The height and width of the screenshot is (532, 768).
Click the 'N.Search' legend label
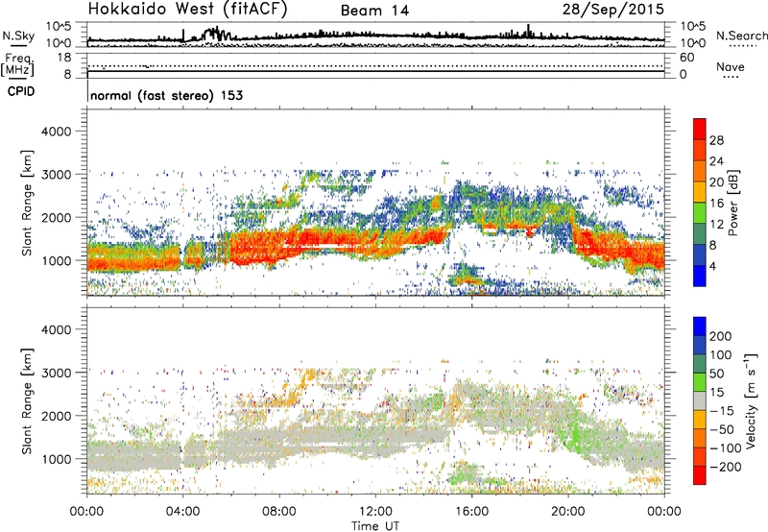click(742, 36)
